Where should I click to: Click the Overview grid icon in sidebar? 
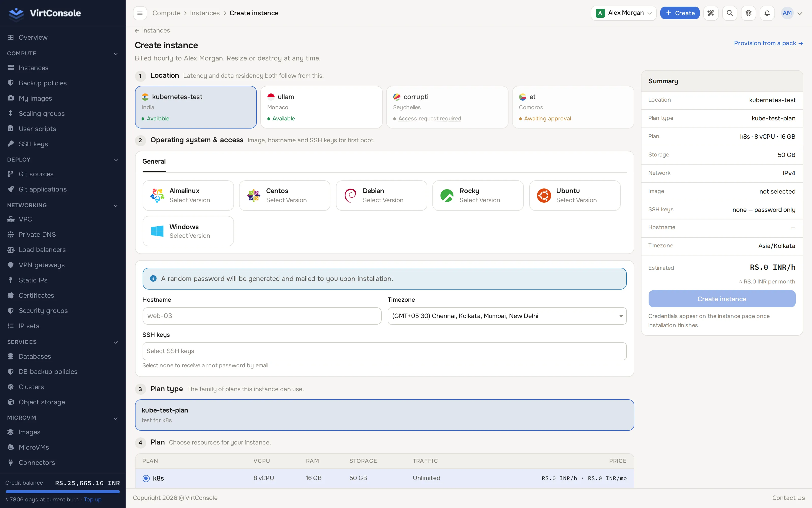[11, 37]
